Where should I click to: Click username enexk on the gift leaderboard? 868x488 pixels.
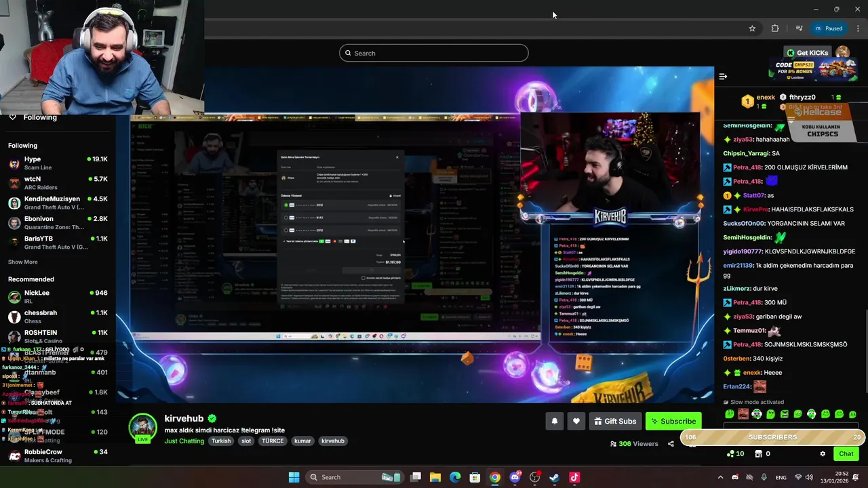[x=766, y=97]
